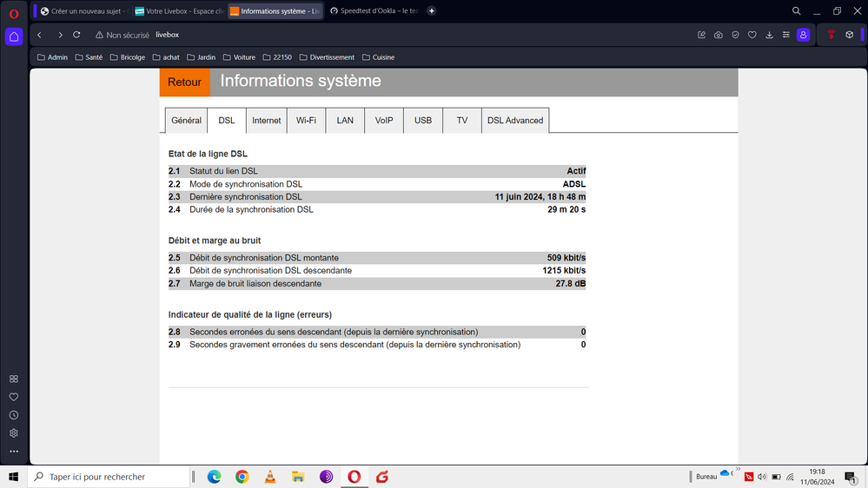Viewport: 868px width, 488px height.
Task: Reload the page with the refresh icon
Action: coord(76,35)
